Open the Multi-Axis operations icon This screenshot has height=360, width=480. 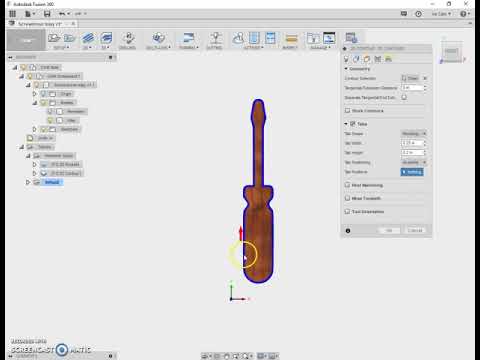pyautogui.click(x=158, y=38)
